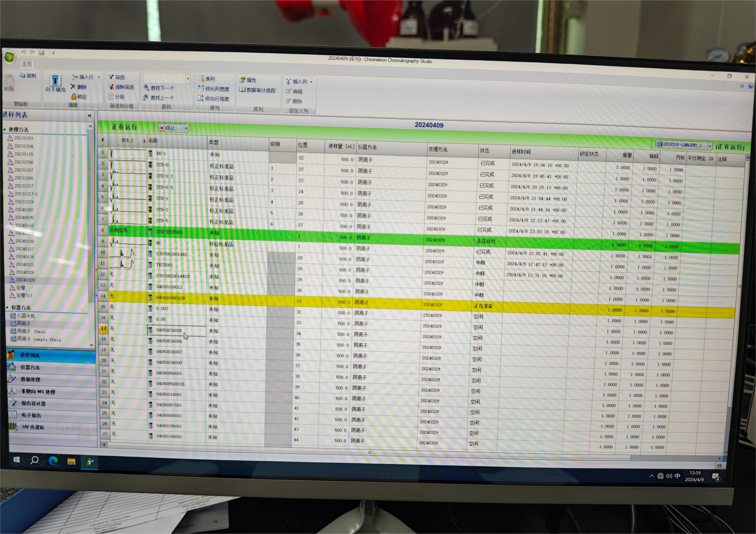Open the 主页 ribbon tab
Viewport: 756px width, 534px height.
point(27,64)
